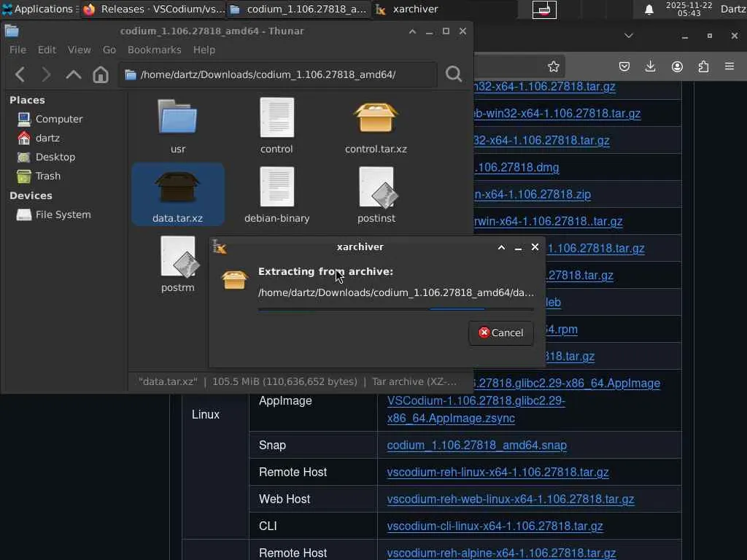Go to home folder in Thunar
The width and height of the screenshot is (747, 560).
point(101,75)
